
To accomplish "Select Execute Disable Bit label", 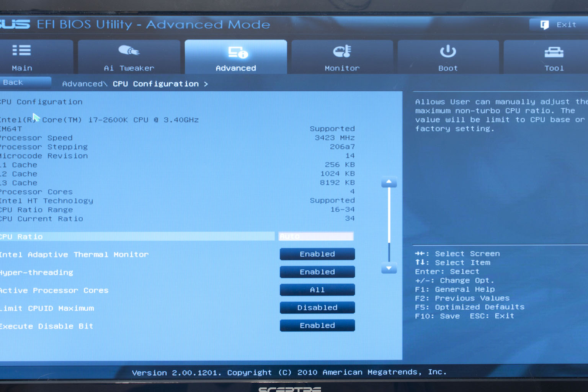I will tap(46, 326).
